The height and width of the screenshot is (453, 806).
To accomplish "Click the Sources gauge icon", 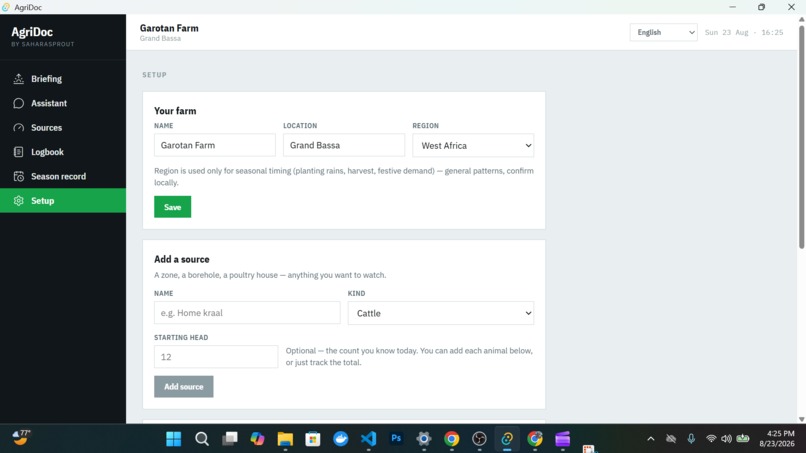I will (x=19, y=128).
